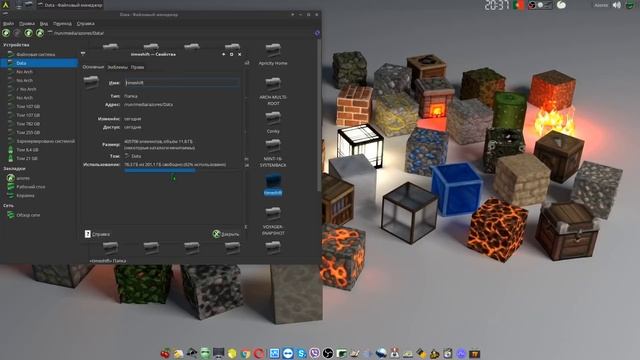
Task: Open the Правка menu
Action: point(27,24)
